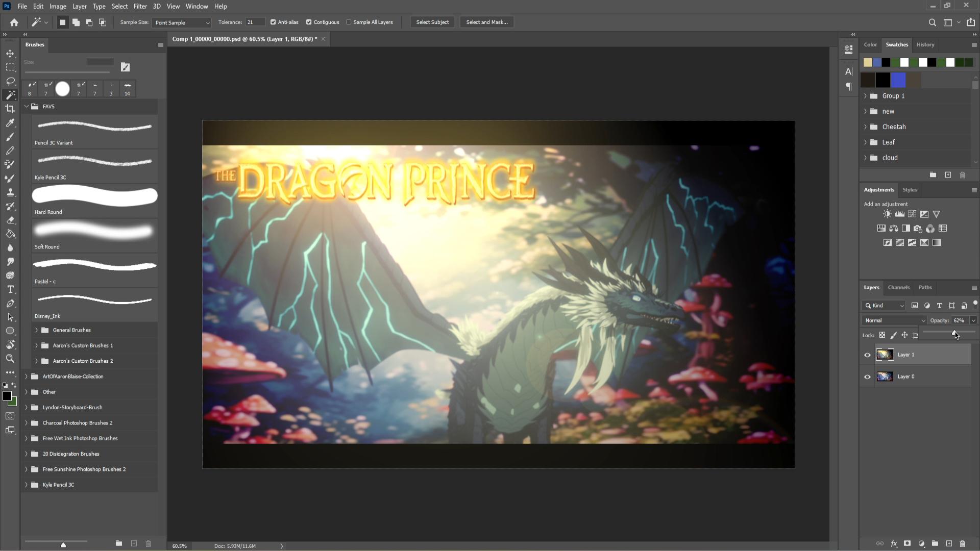The image size is (980, 551).
Task: Expand the Charcoal Photoshop Brushes 2 folder
Action: (27, 423)
